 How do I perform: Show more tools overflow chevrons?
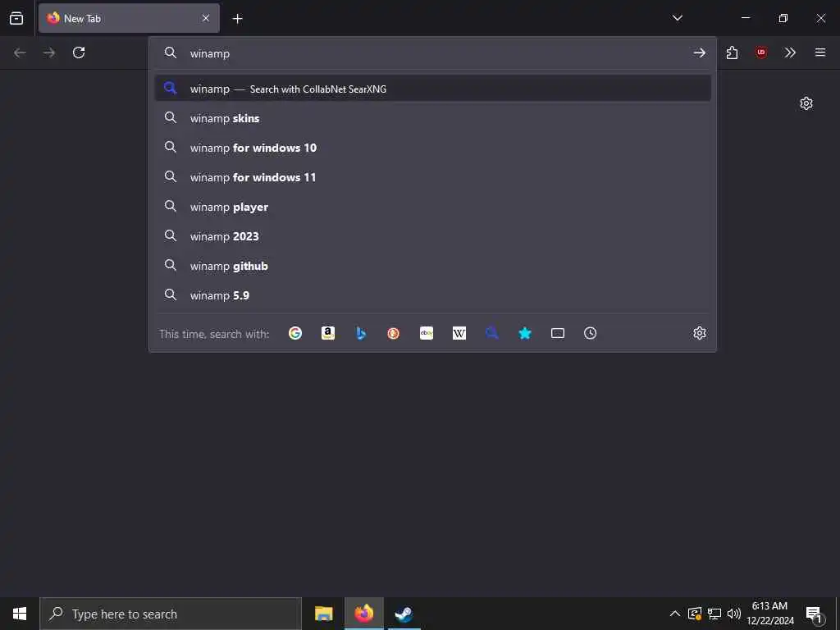[x=790, y=52]
